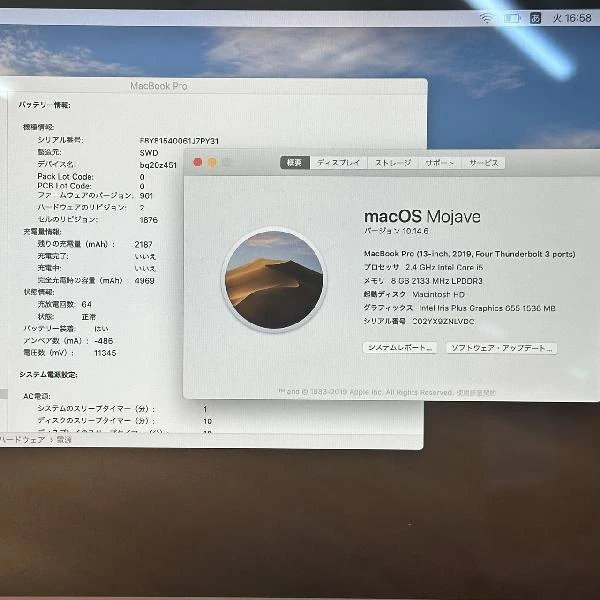The height and width of the screenshot is (600, 600).
Task: Click the bq20z451 device name
Action: point(158,165)
